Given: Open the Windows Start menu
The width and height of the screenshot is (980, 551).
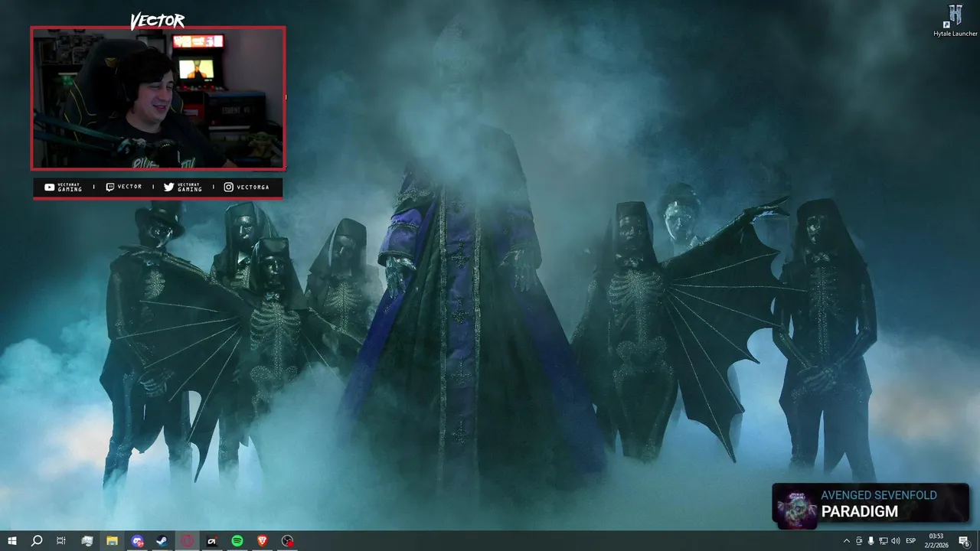Looking at the screenshot, I should (x=12, y=541).
